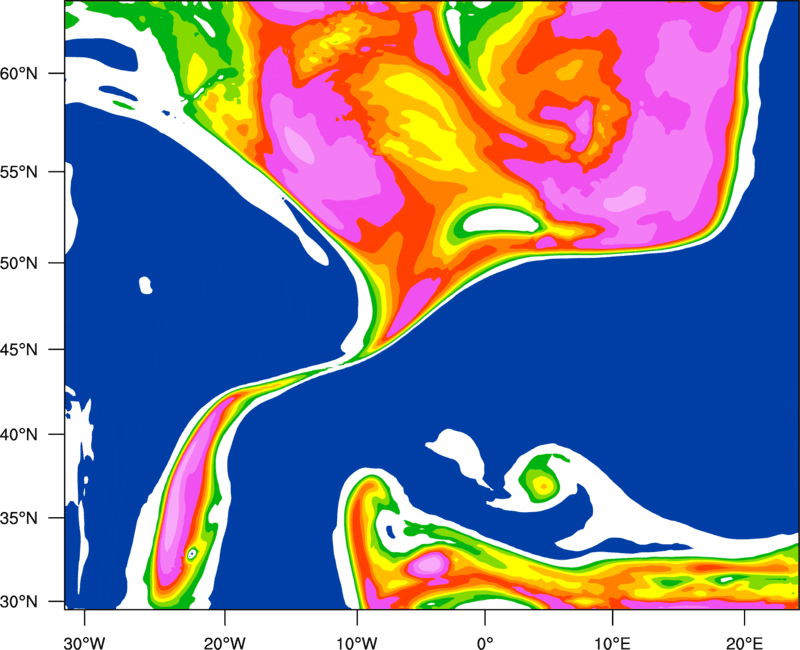Click the 45°N latitude label
This screenshot has height=650, width=800.
(x=19, y=350)
